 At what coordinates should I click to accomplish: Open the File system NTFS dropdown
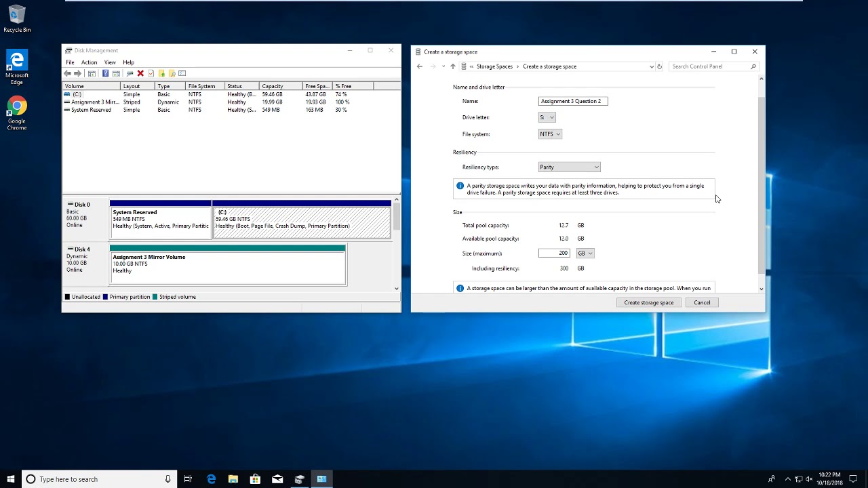coord(550,134)
